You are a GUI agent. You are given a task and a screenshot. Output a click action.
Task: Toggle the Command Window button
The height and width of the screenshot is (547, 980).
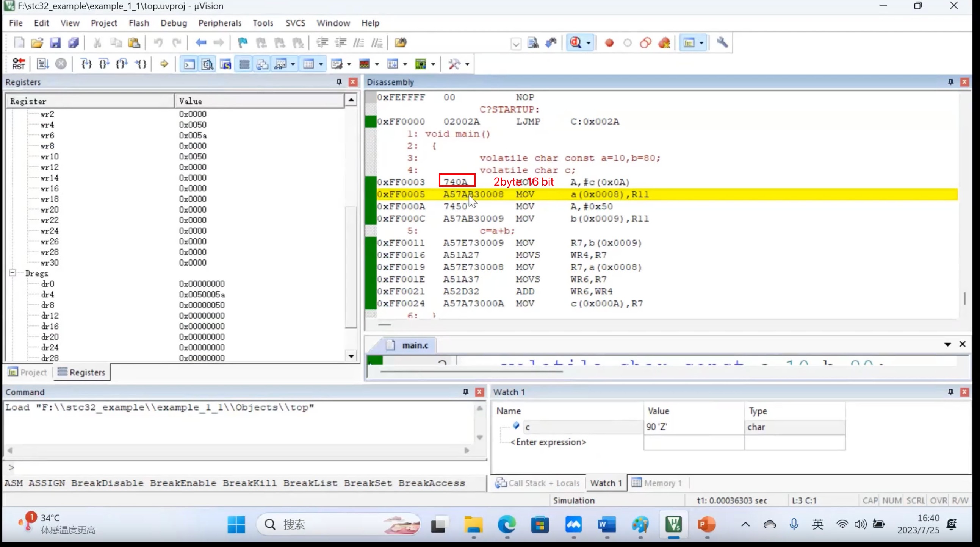tap(189, 64)
